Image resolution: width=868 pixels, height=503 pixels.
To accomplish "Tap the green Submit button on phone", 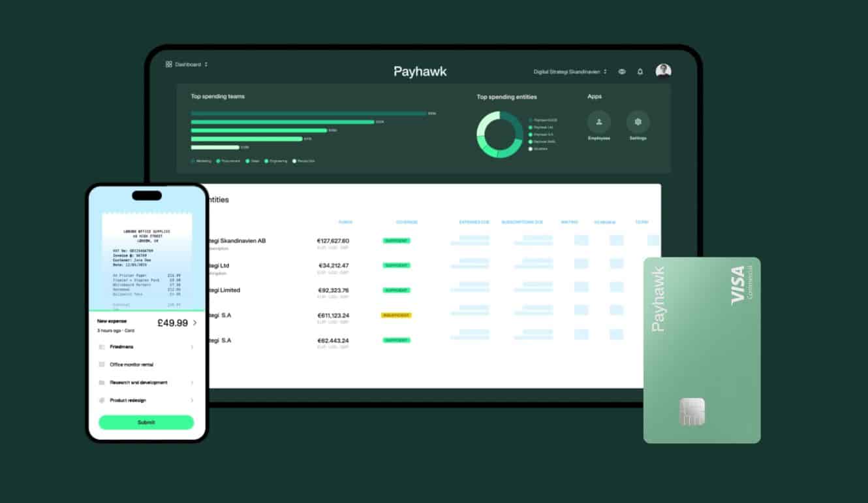I will click(146, 422).
